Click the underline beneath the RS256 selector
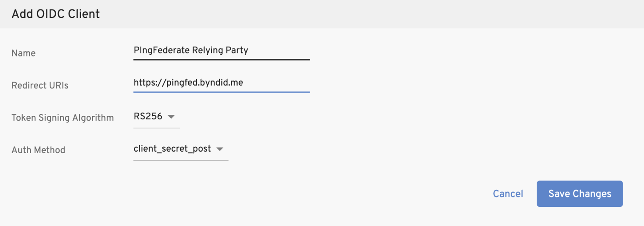 pos(156,128)
